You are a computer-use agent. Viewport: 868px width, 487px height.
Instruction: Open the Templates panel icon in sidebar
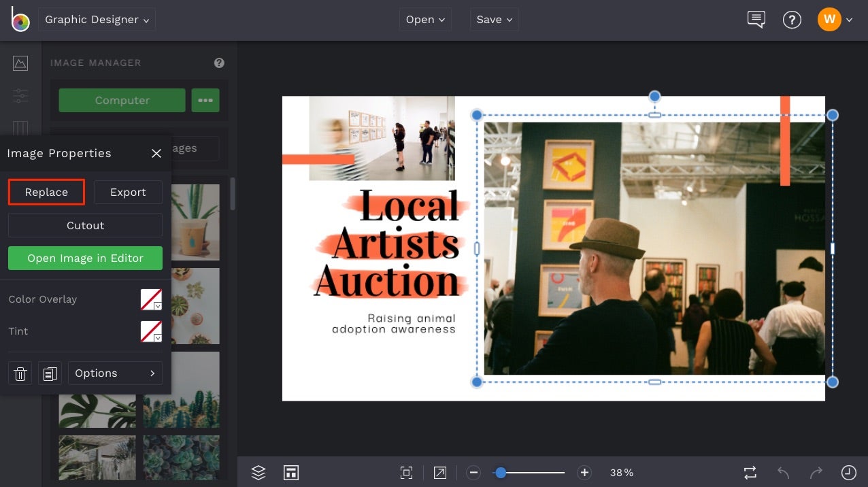click(x=20, y=129)
